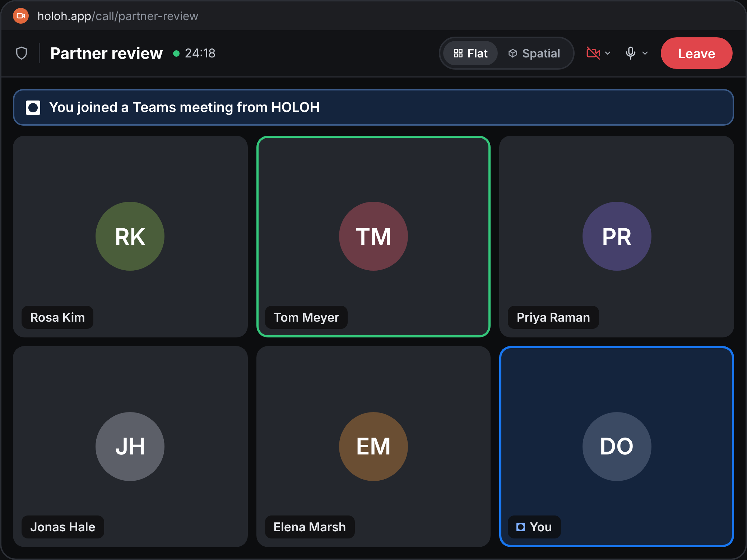Click the Partner review meeting title
Viewport: 747px width, 560px height.
tap(106, 53)
